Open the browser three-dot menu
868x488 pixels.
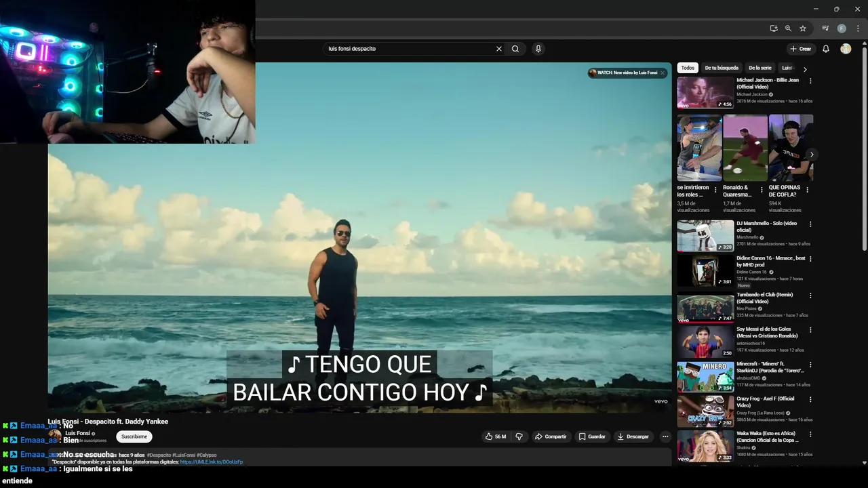click(x=858, y=28)
